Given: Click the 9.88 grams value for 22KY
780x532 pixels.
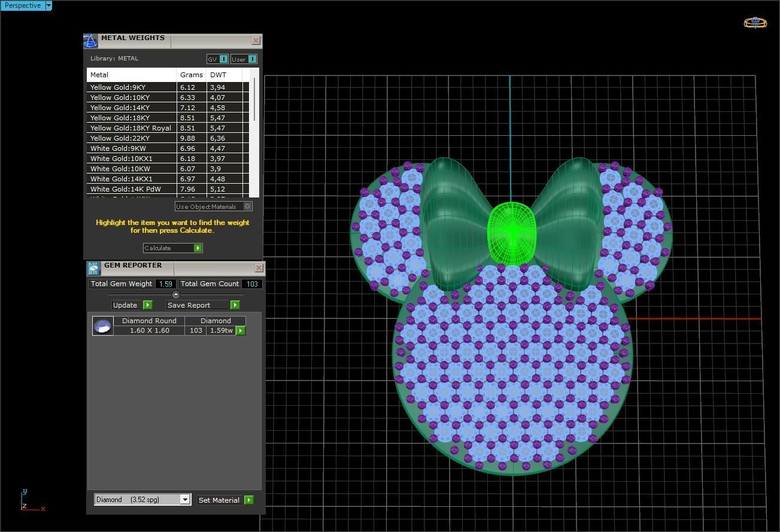Looking at the screenshot, I should point(187,138).
